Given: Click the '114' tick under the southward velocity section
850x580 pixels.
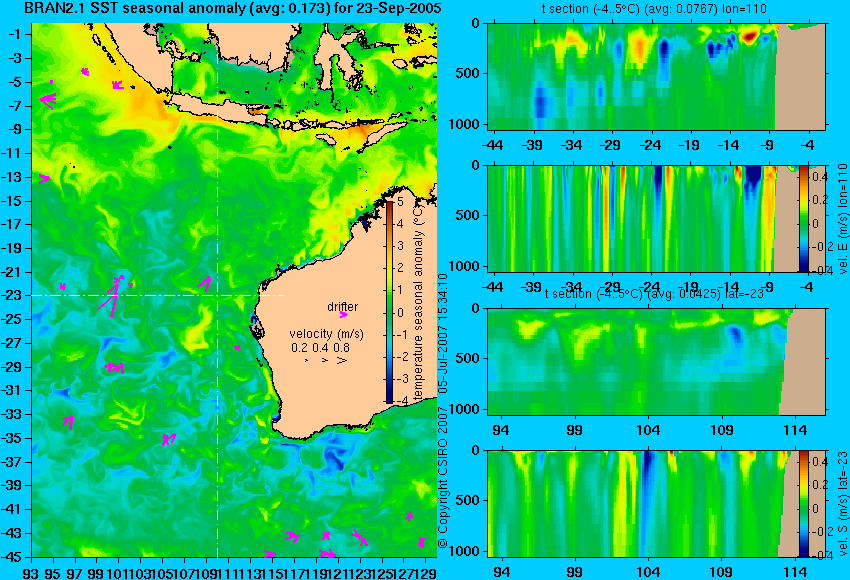Looking at the screenshot, I should point(796,572).
